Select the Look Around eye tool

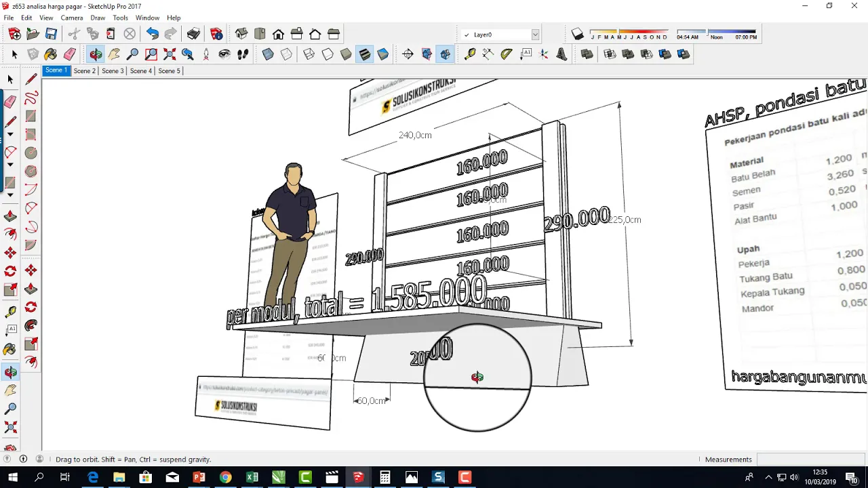coord(224,54)
